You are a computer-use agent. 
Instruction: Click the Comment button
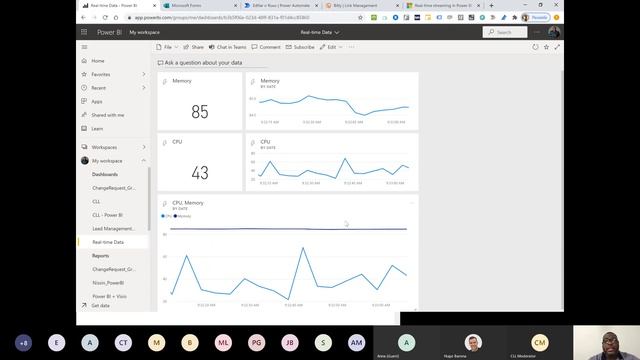click(x=266, y=47)
